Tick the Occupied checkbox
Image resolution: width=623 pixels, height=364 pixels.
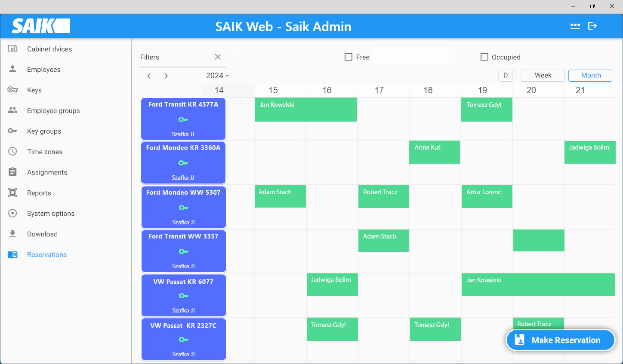point(484,57)
